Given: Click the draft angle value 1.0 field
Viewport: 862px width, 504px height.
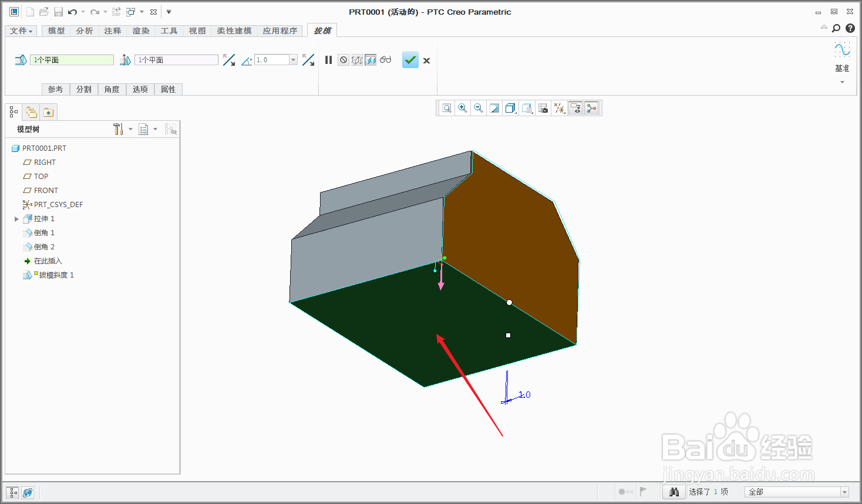Looking at the screenshot, I should pos(272,60).
